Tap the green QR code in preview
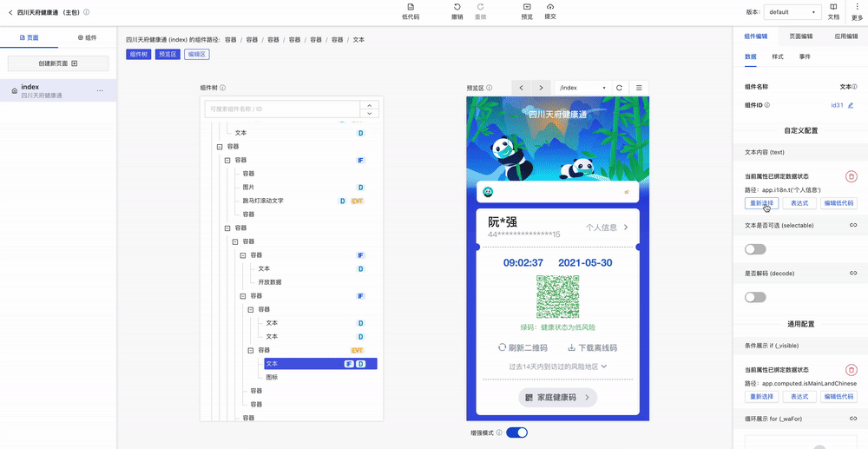 point(557,297)
